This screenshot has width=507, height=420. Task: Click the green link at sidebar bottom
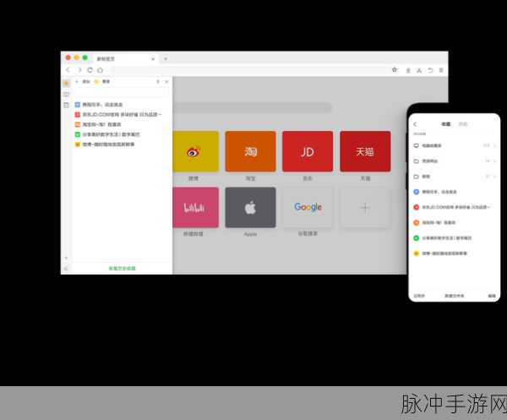pos(122,269)
